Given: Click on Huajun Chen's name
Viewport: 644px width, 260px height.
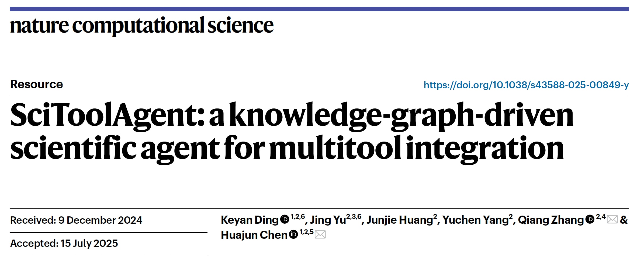Looking at the screenshot, I should [254, 235].
